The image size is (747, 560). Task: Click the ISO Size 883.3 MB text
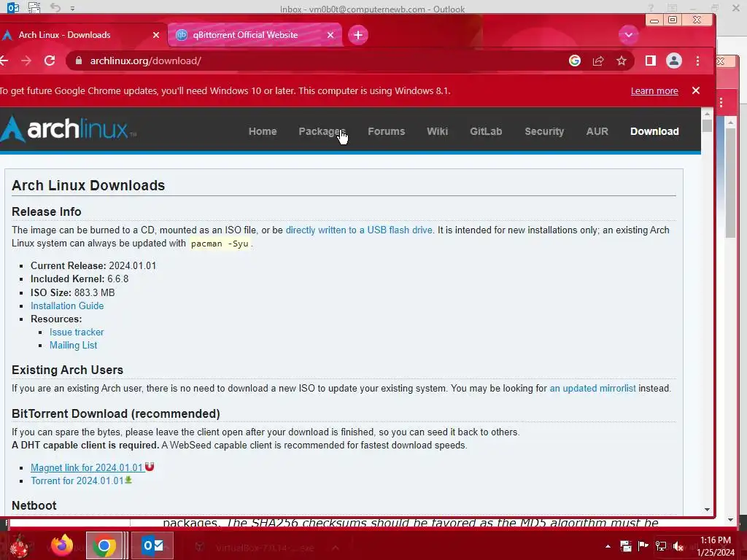tap(72, 292)
